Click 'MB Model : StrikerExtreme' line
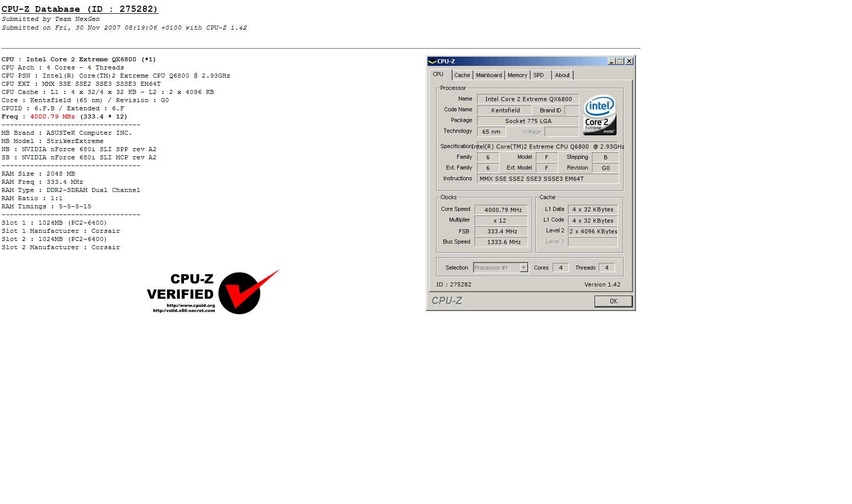The width and height of the screenshot is (852, 504). pyautogui.click(x=53, y=141)
